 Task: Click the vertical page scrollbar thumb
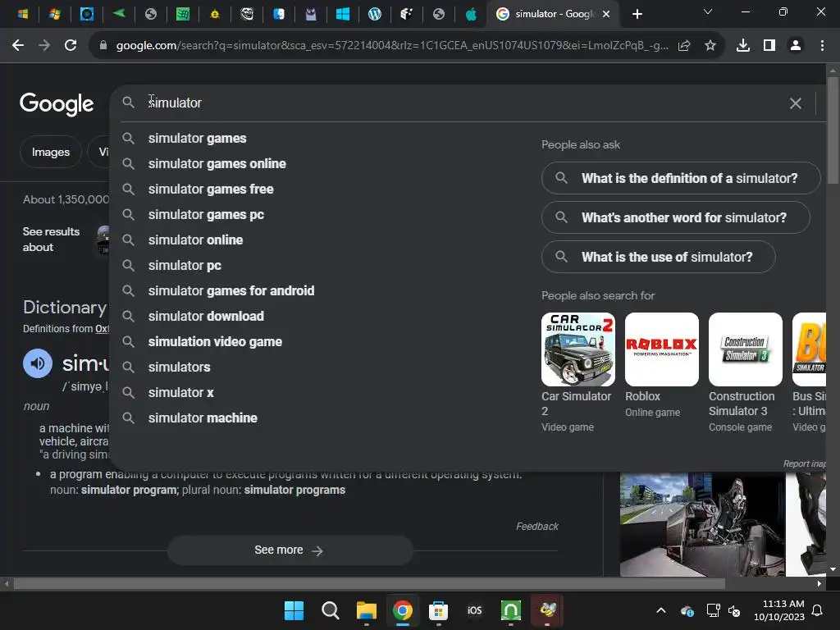point(833,130)
